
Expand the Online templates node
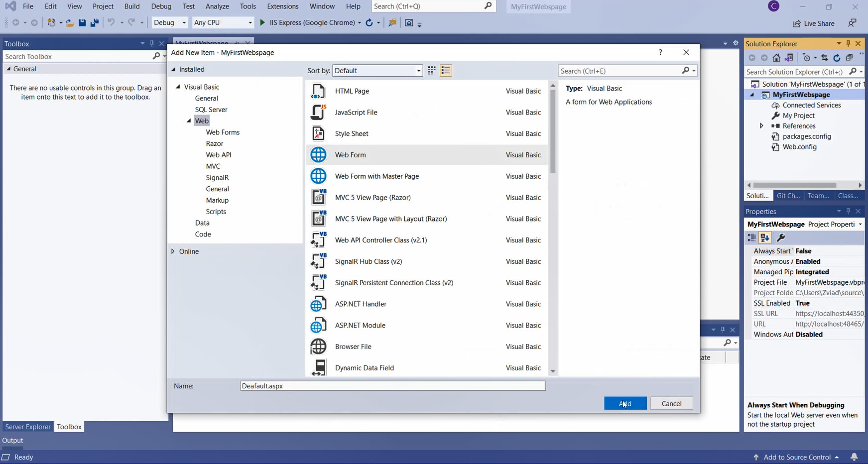click(173, 251)
